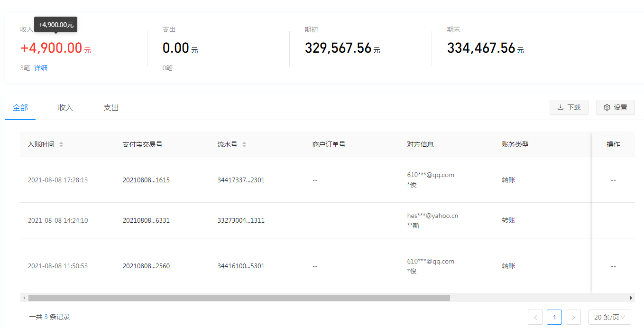Select page 1 in pagination

pos(554,317)
